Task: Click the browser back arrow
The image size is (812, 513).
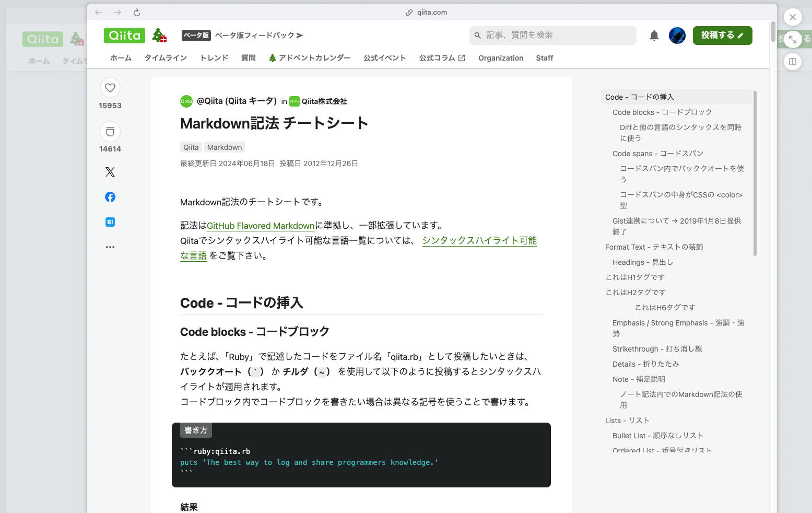Action: pos(98,12)
